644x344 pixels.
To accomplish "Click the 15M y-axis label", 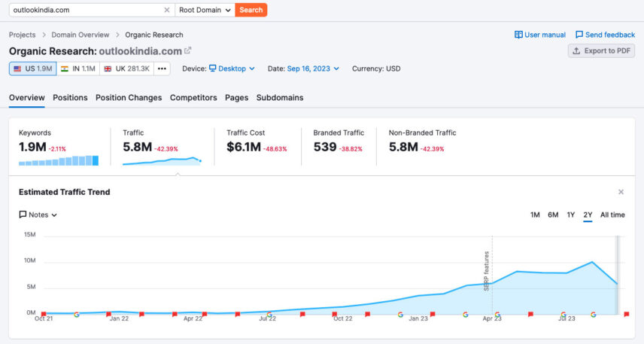I will pos(29,235).
